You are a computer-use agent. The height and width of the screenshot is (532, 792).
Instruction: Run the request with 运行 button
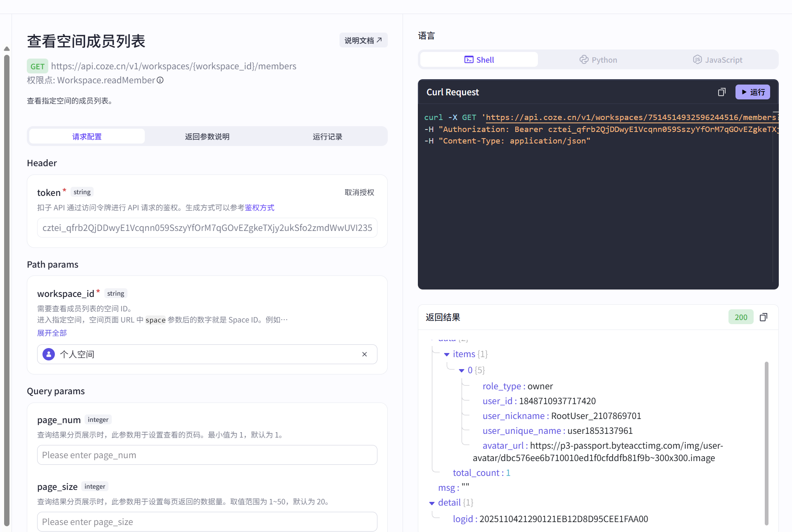(752, 92)
